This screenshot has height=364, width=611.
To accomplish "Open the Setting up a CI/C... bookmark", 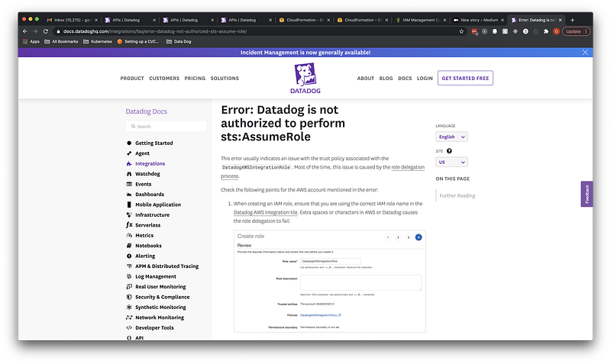I will [138, 41].
